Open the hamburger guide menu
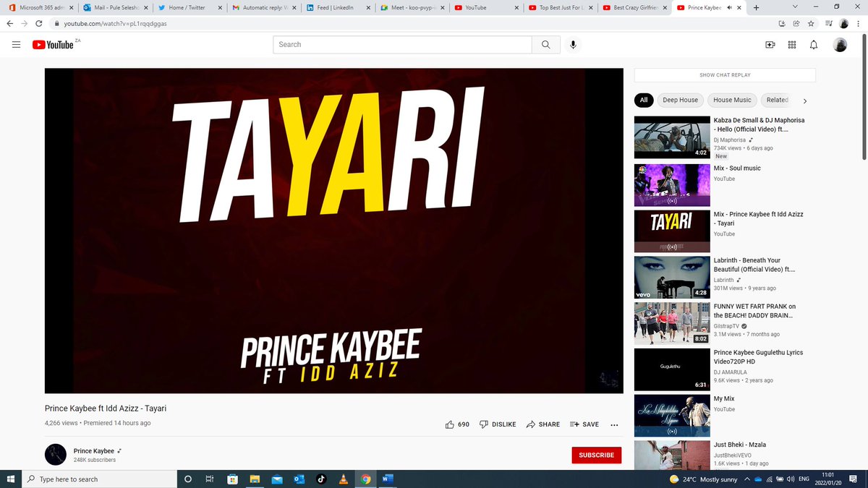Screen dimensions: 868x488 point(15,44)
